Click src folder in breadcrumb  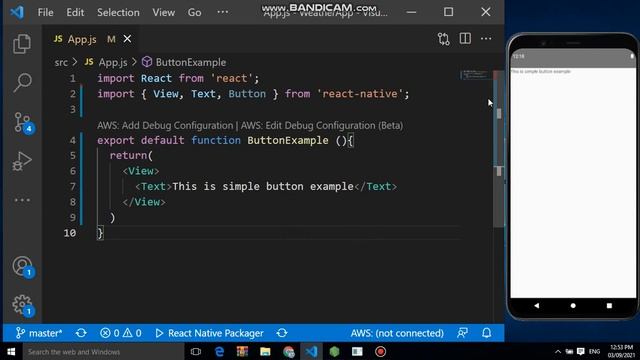tap(61, 62)
